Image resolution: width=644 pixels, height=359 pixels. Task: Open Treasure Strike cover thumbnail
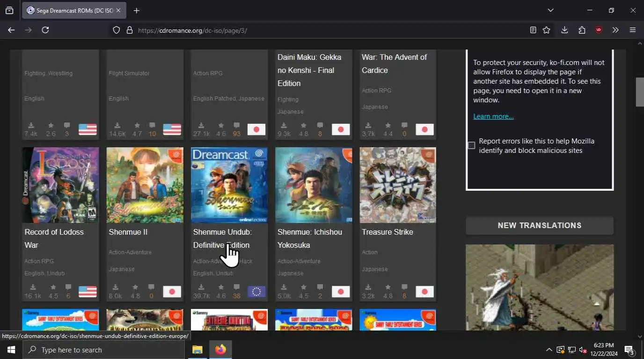click(398, 185)
